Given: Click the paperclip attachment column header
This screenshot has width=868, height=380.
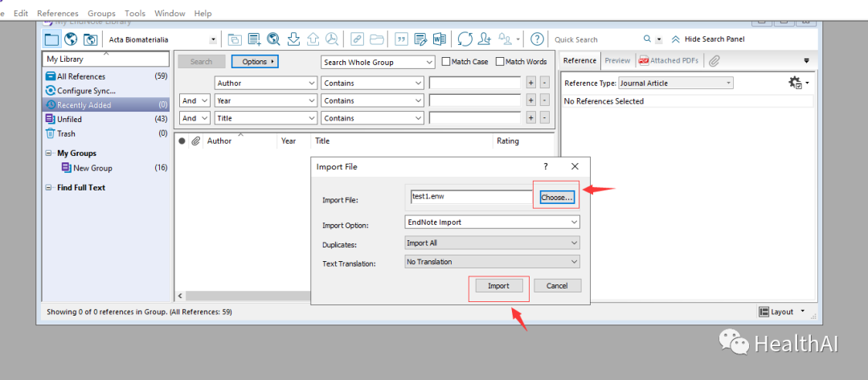Looking at the screenshot, I should [194, 141].
